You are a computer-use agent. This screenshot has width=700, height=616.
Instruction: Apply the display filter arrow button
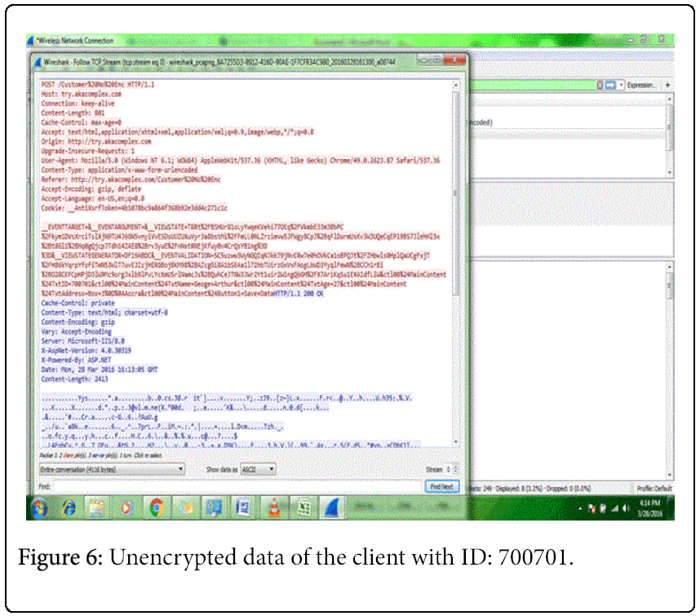[610, 85]
